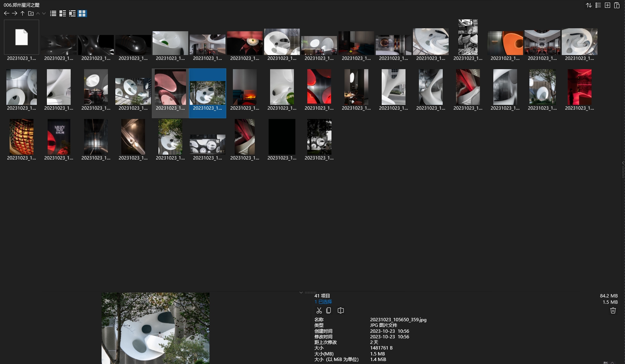Click the 006.郑州星河之醒 folder title
Screen dimensions: 625x364
point(22,5)
